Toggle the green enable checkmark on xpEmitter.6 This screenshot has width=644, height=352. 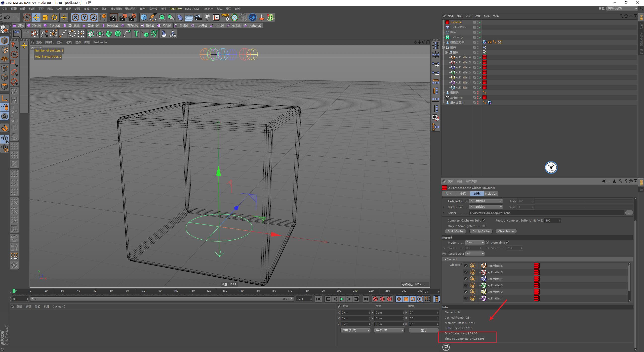pyautogui.click(x=480, y=57)
